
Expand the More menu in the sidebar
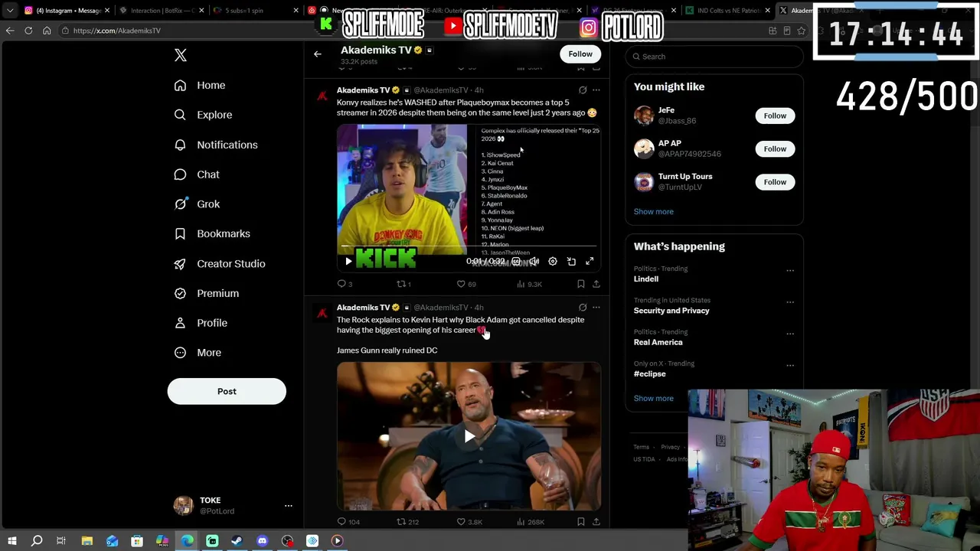[x=198, y=353]
